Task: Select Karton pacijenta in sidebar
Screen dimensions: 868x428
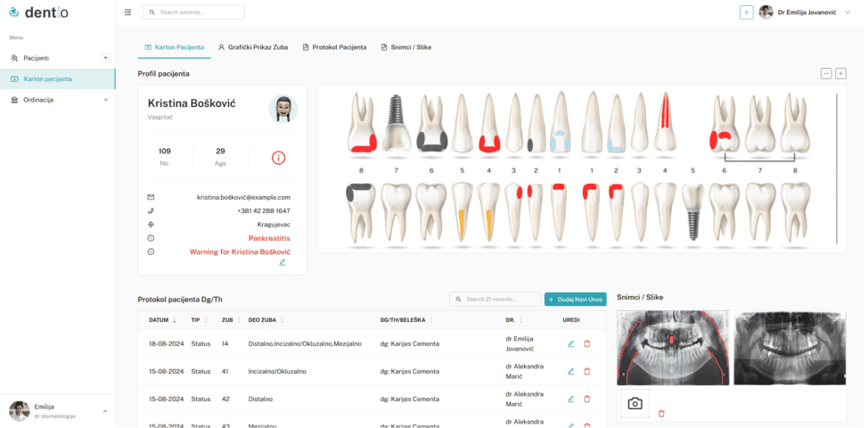Action: point(58,78)
